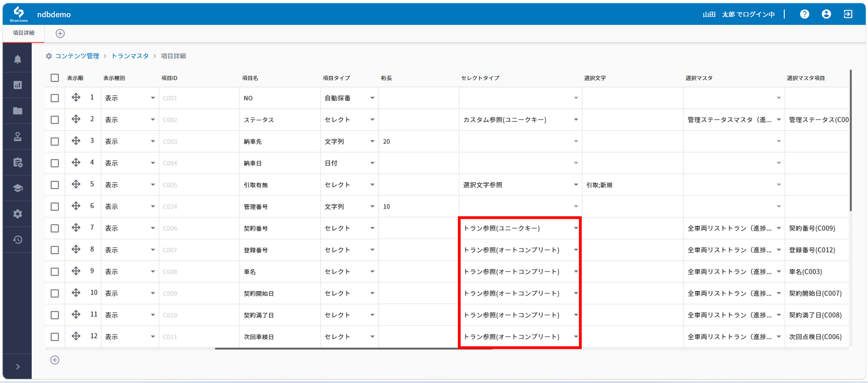
Task: Check the checkbox for row NO
Action: (55, 98)
